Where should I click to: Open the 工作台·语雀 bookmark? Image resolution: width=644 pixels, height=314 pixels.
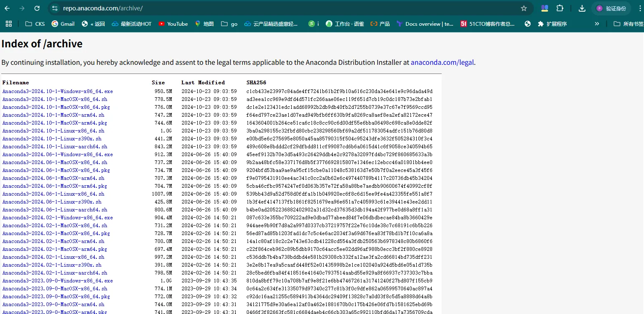[x=345, y=24]
